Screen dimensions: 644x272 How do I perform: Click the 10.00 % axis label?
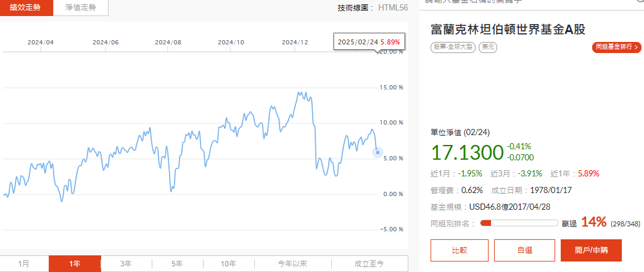coord(391,123)
